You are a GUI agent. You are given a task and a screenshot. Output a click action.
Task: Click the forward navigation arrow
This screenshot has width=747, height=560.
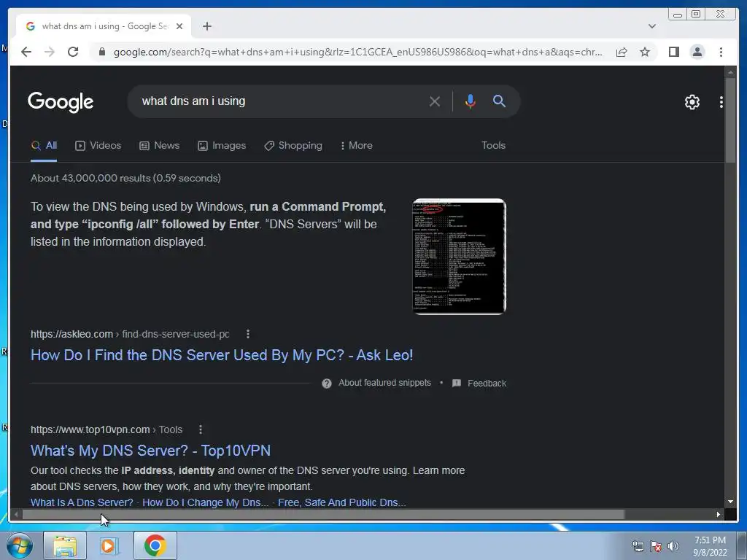coord(50,52)
